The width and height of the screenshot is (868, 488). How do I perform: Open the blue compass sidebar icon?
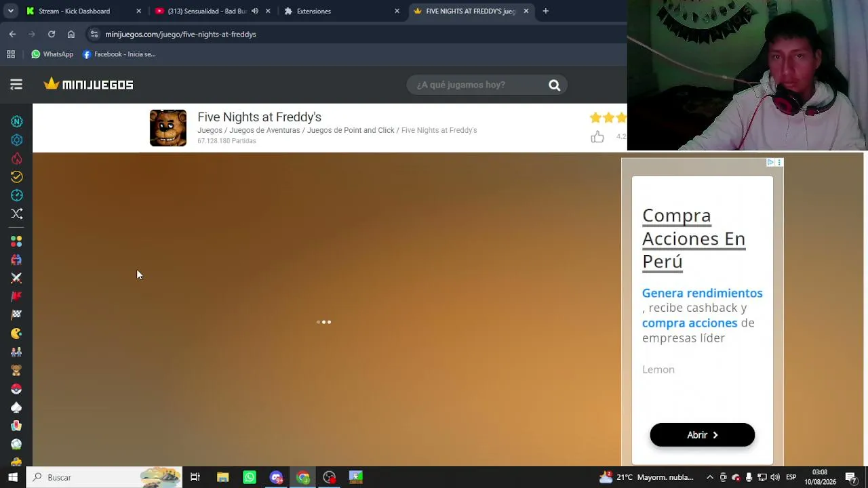coord(17,195)
